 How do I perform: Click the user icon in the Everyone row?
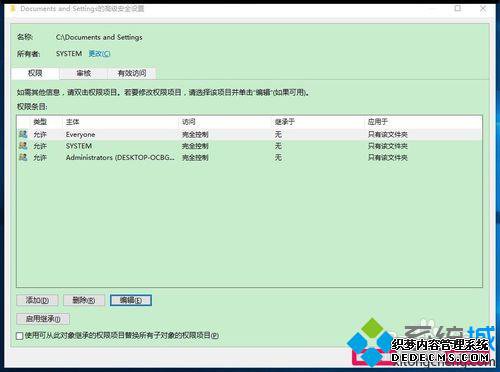(x=23, y=134)
